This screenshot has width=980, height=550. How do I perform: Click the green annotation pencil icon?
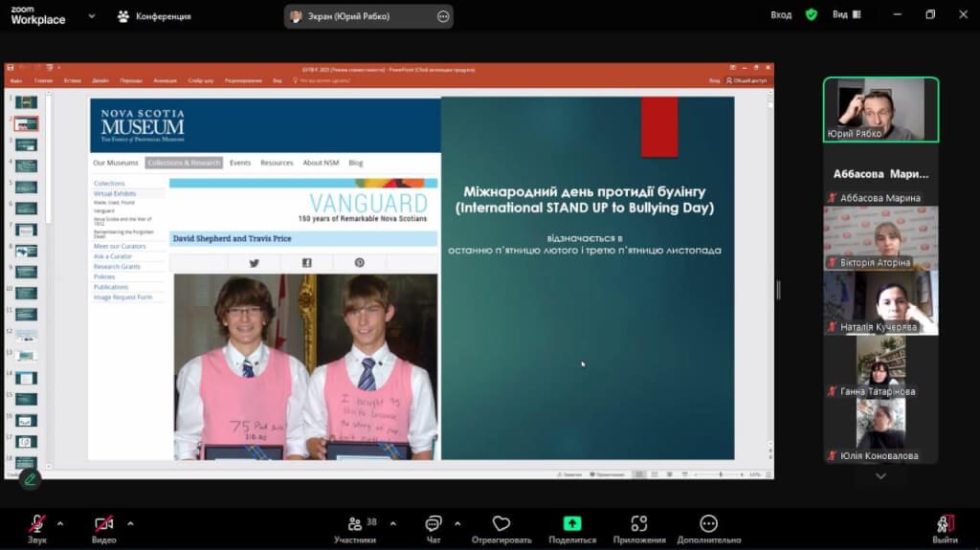click(31, 478)
